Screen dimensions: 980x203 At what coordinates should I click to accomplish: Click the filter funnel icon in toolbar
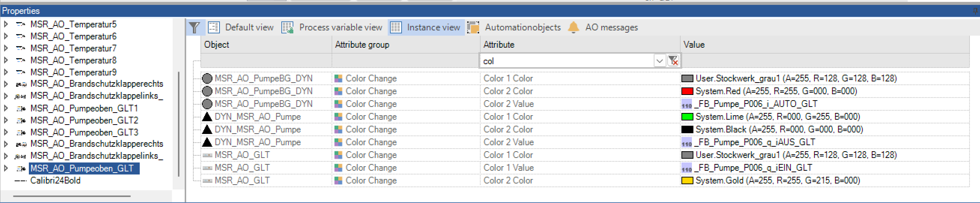click(194, 27)
